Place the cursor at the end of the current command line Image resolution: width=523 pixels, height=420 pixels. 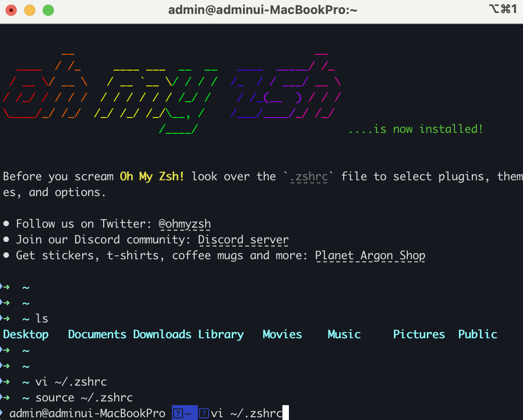coord(286,413)
